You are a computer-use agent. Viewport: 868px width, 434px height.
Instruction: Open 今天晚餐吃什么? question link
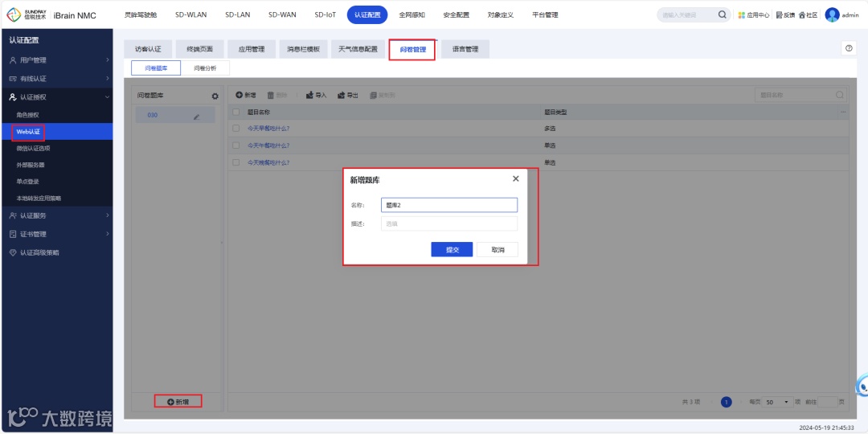click(x=268, y=162)
